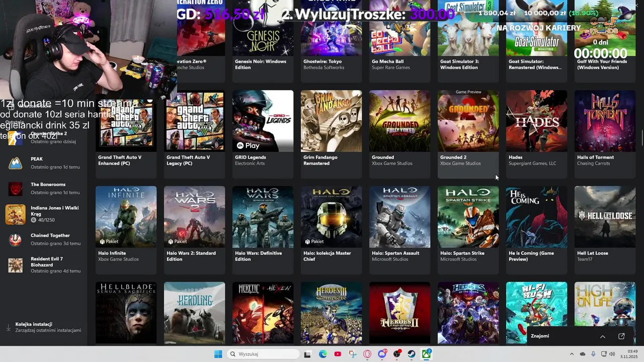Show hidden system tray icons
The image size is (644, 362).
[x=572, y=354]
